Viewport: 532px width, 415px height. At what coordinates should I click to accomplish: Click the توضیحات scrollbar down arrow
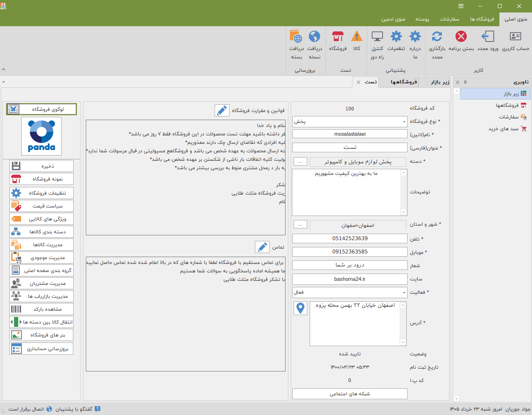(404, 212)
